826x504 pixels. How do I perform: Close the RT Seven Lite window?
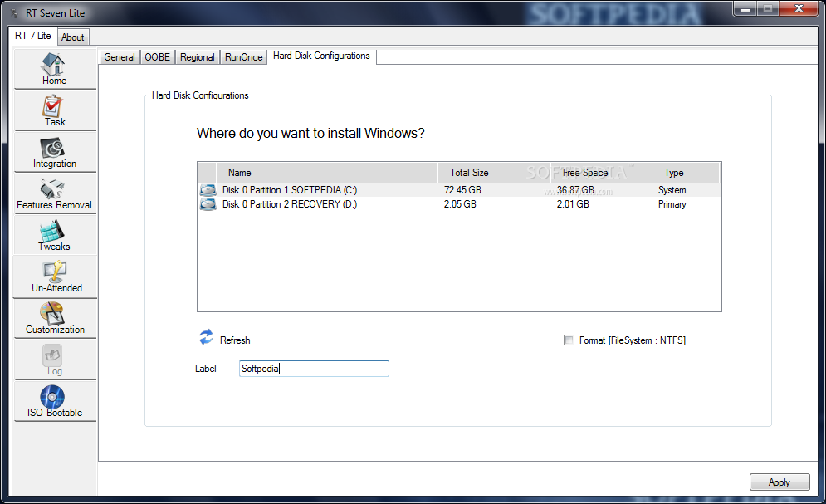pyautogui.click(x=799, y=9)
